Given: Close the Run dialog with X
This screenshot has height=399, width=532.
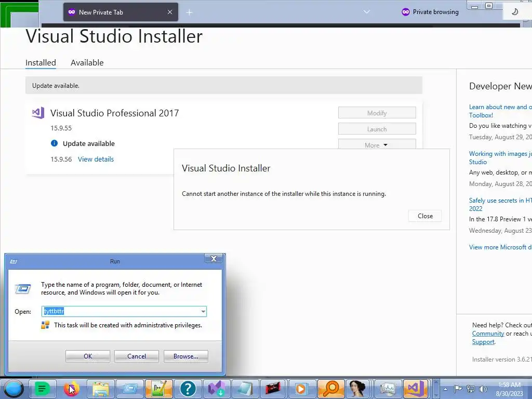Looking at the screenshot, I should 214,259.
